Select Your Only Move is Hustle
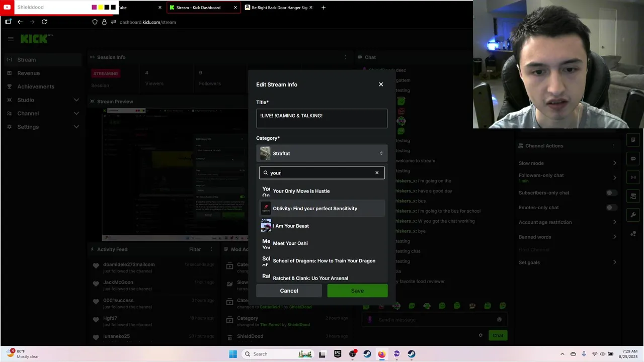Image resolution: width=644 pixels, height=362 pixels. 322,191
